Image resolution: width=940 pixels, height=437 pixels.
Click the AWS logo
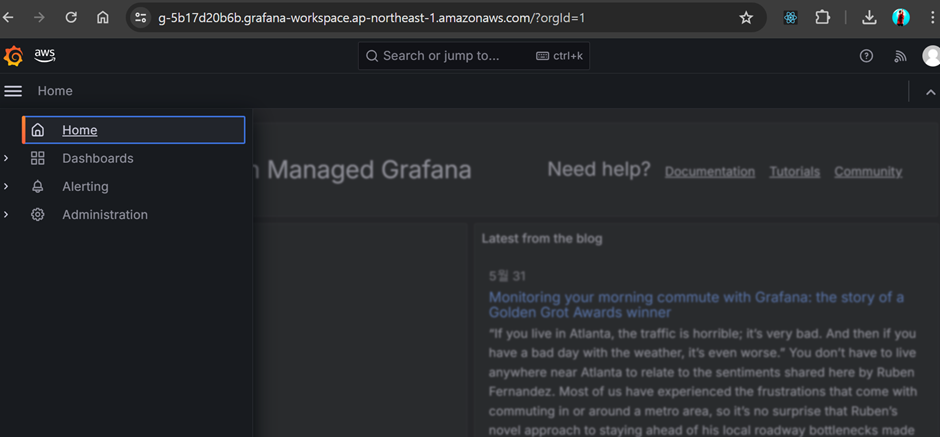click(44, 55)
